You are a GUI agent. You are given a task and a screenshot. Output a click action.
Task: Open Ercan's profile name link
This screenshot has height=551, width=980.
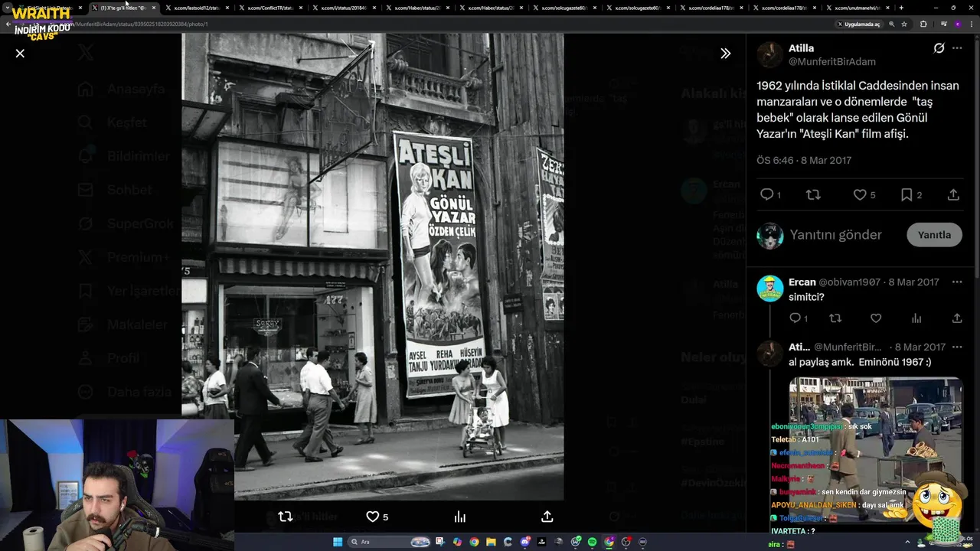point(802,282)
